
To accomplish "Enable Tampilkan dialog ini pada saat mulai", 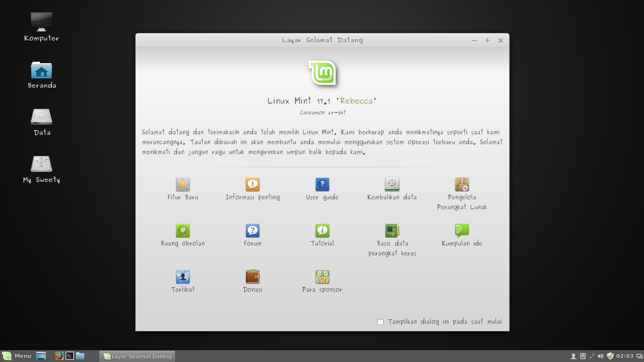I will [x=380, y=322].
